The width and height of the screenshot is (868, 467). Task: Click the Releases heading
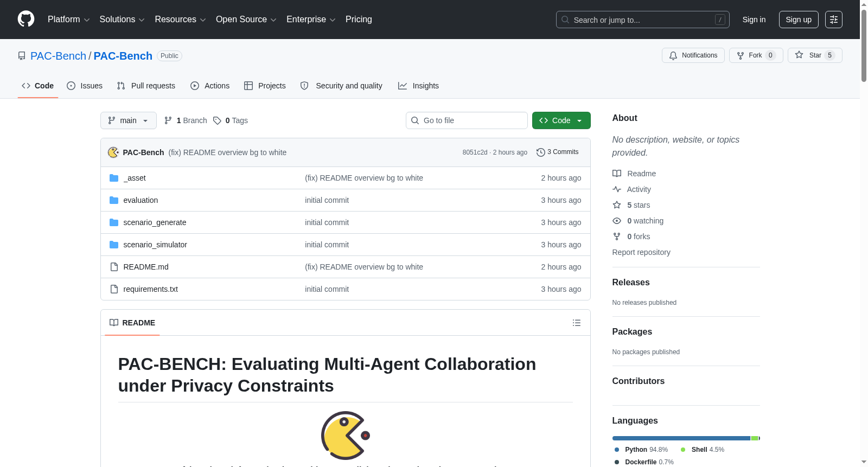tap(631, 283)
